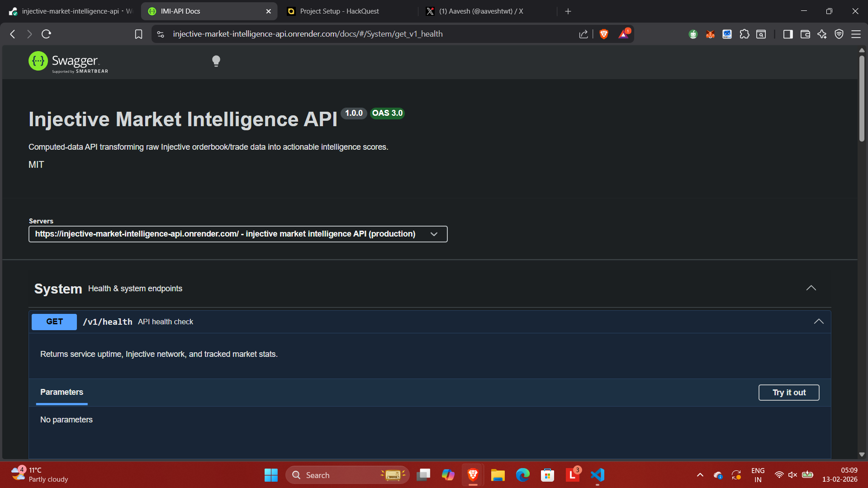Click the Swagger logo in header

point(68,62)
